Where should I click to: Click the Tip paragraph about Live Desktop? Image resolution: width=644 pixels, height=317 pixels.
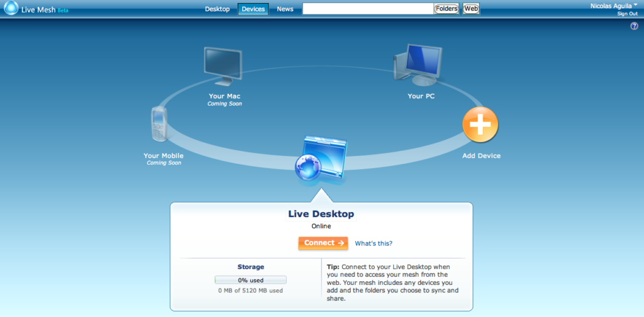[392, 282]
